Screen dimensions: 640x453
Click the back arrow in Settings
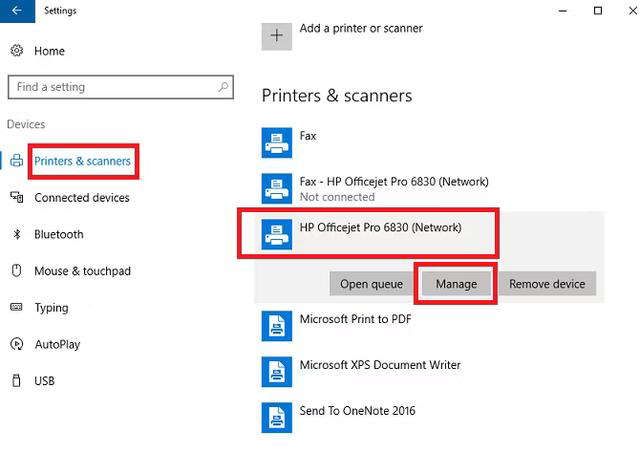(x=17, y=11)
